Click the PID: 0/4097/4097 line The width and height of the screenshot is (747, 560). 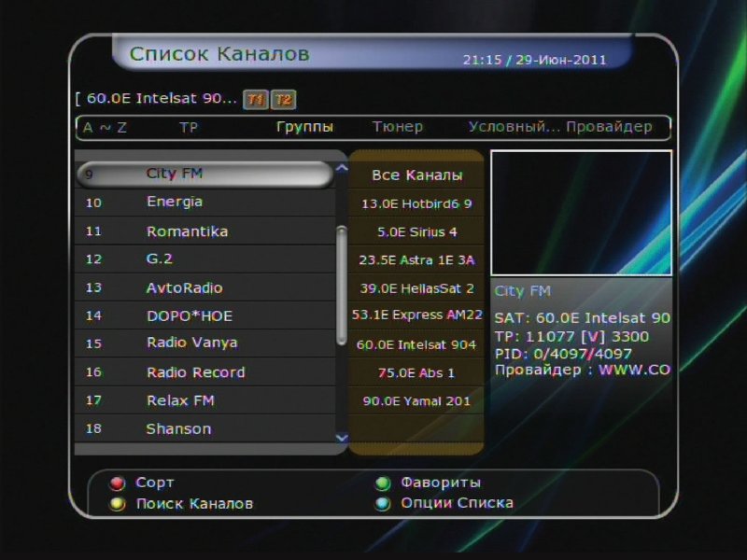coord(563,354)
